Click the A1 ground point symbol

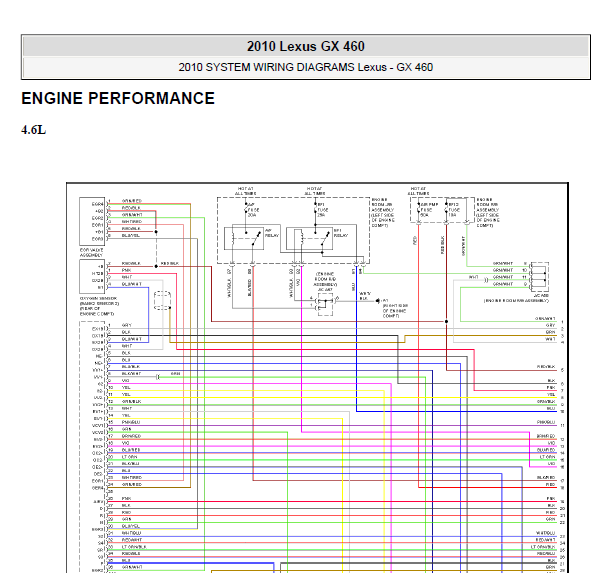(x=378, y=301)
